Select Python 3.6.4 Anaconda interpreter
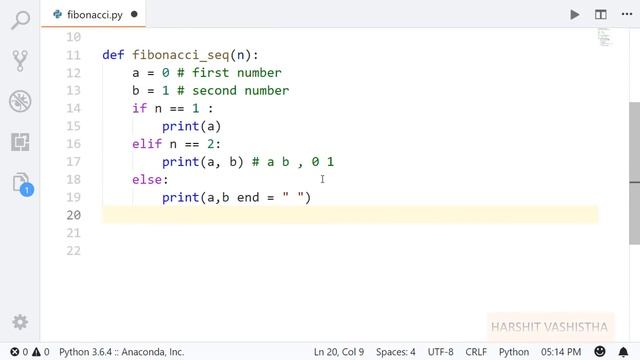This screenshot has width=640, height=360. (x=122, y=352)
